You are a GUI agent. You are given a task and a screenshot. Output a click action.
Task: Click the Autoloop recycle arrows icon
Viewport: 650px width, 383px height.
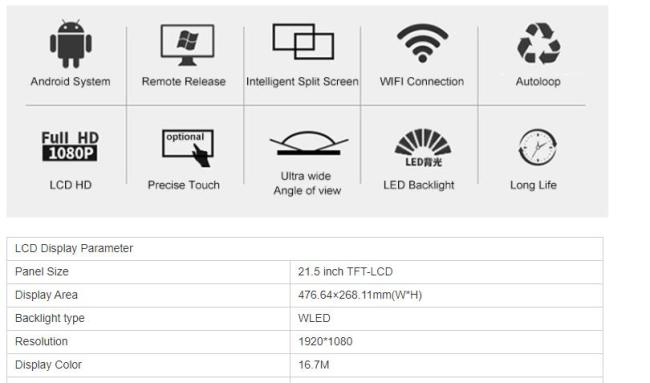[x=538, y=44]
